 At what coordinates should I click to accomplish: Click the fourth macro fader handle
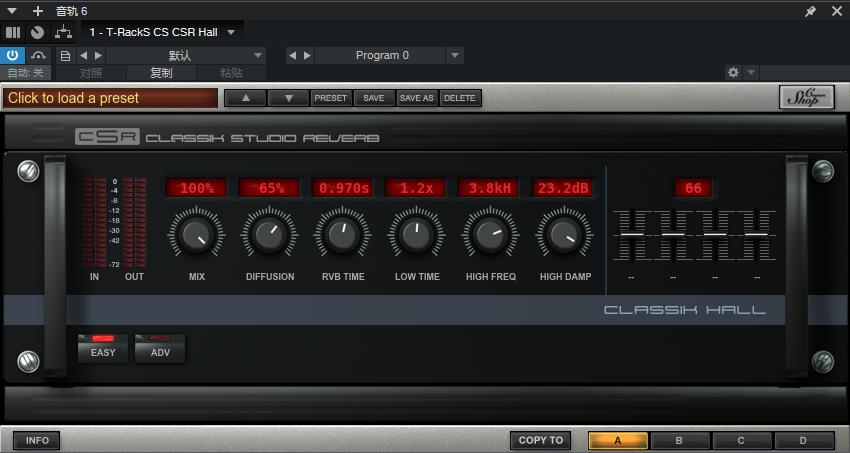(756, 235)
